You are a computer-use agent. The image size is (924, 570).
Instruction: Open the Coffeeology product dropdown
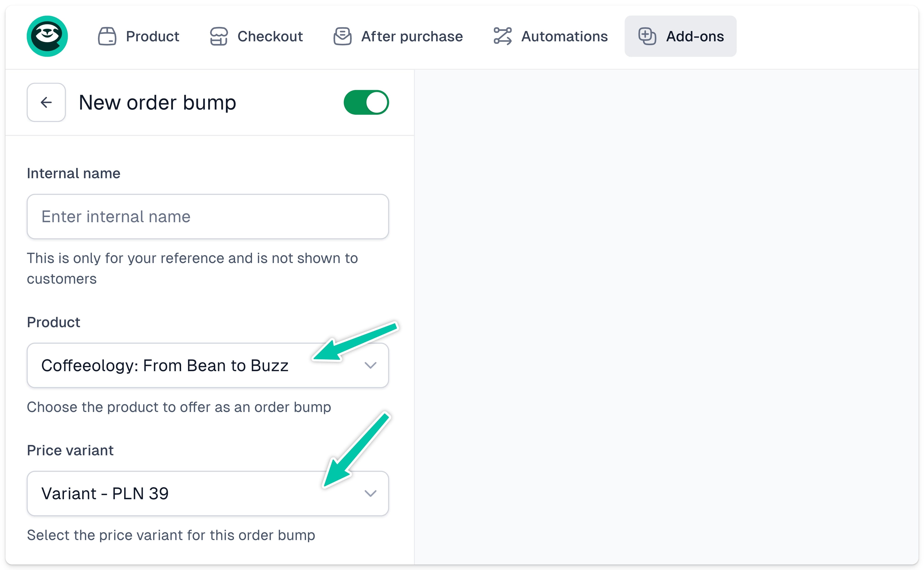pos(207,365)
